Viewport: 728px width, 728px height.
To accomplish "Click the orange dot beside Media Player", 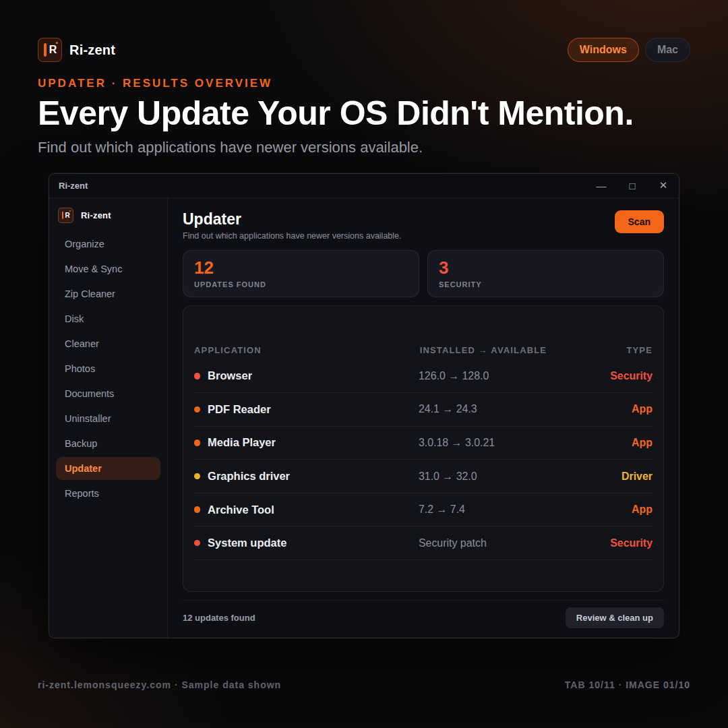I will (x=198, y=443).
